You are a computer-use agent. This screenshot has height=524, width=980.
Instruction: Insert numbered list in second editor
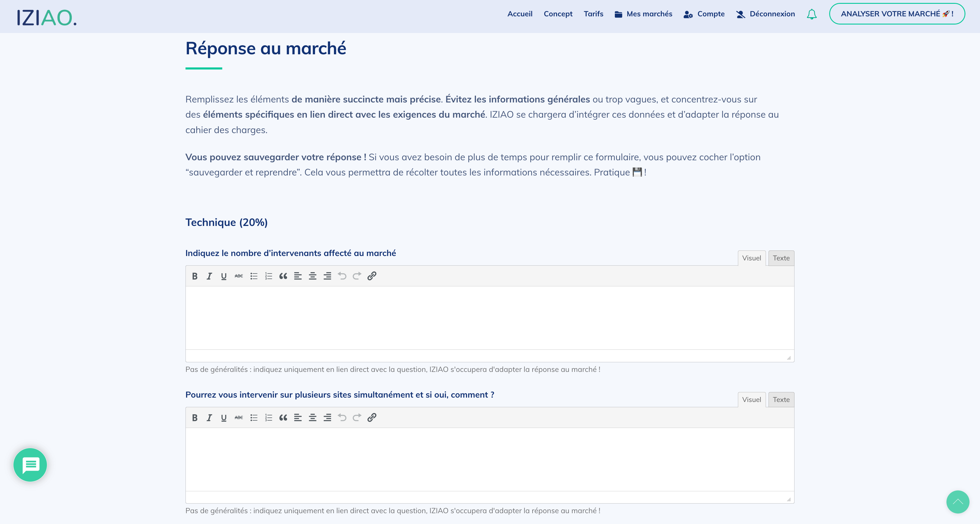click(269, 418)
